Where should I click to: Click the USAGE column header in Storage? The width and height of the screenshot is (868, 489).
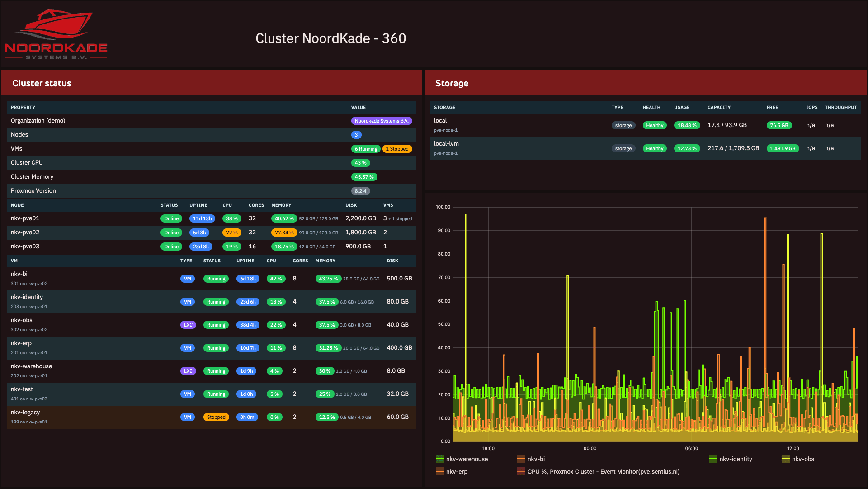coord(681,107)
